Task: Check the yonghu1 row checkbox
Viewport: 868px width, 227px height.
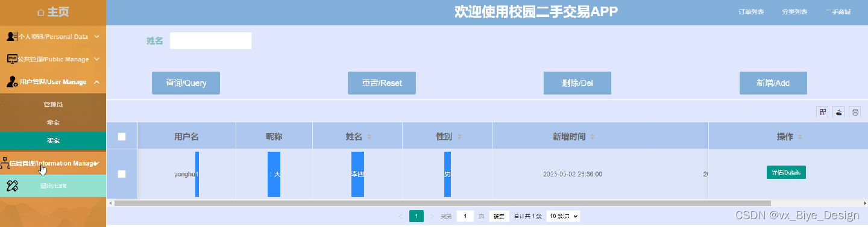Action: pos(122,174)
